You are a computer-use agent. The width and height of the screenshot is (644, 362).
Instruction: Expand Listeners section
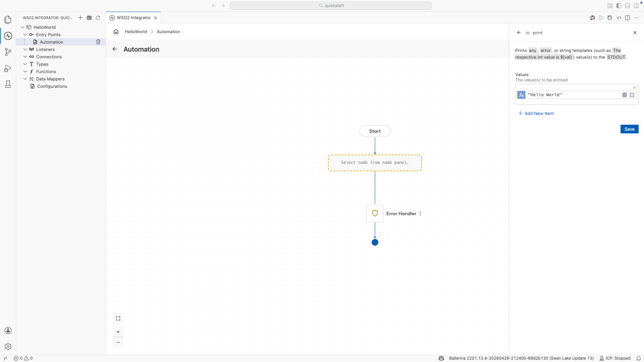coord(25,49)
